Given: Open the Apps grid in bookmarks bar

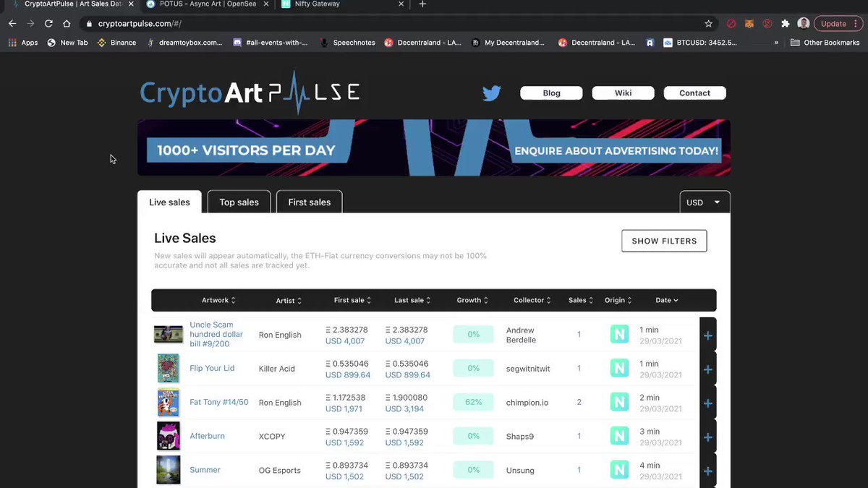Looking at the screenshot, I should coord(22,43).
